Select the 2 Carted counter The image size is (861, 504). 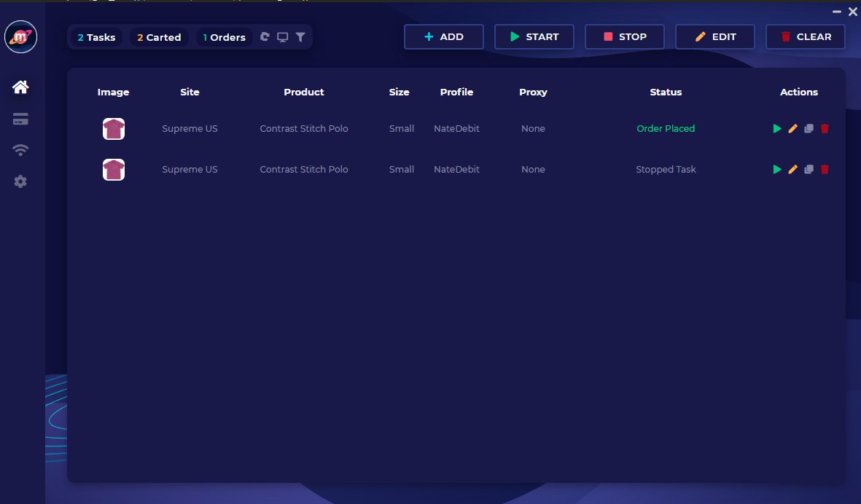(x=159, y=37)
